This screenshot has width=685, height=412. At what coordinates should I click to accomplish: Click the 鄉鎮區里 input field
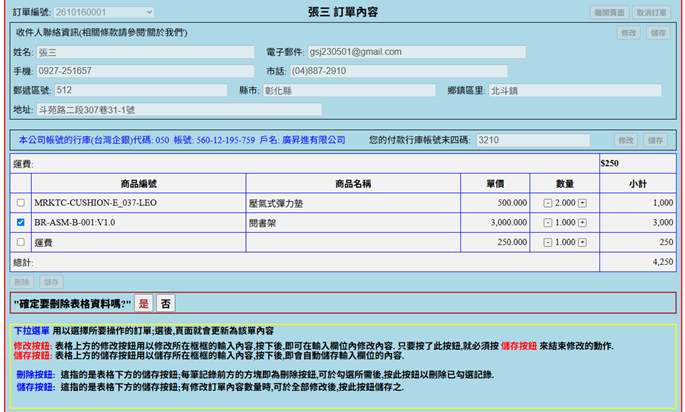pyautogui.click(x=575, y=90)
